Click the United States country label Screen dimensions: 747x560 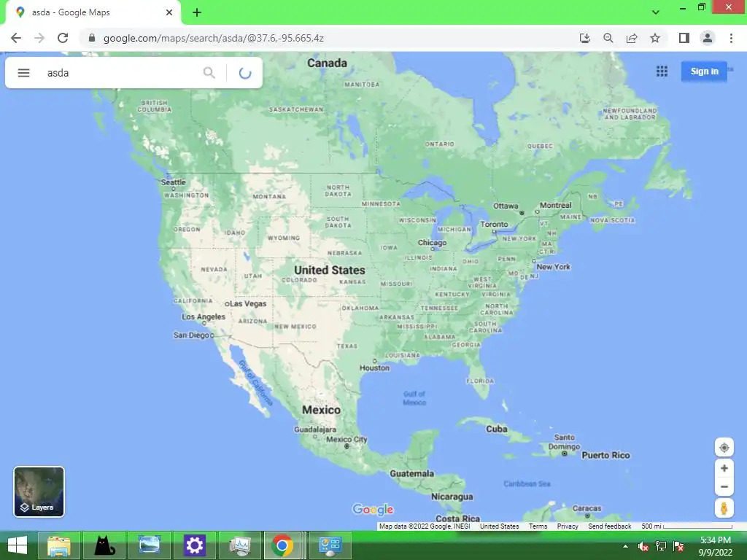click(330, 270)
